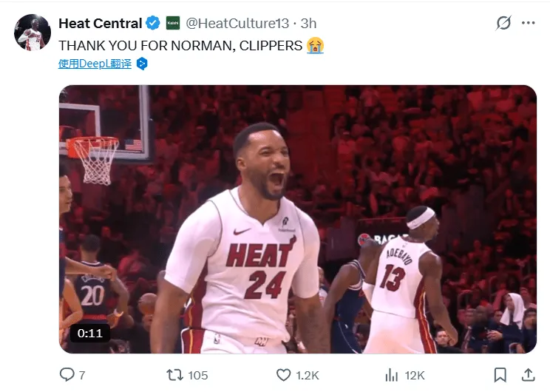Open the Grok explain-post icon
Screen dimensions: 550x392
503,23
